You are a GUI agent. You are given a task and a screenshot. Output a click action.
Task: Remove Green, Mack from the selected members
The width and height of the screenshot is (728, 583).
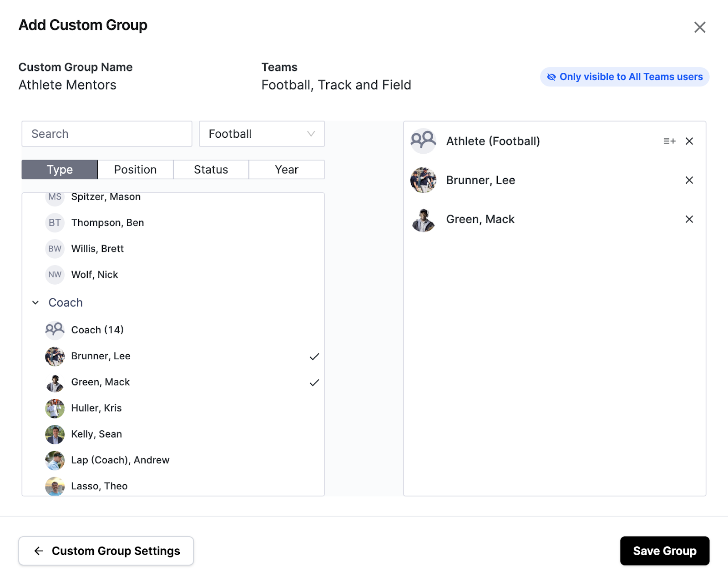tap(689, 219)
